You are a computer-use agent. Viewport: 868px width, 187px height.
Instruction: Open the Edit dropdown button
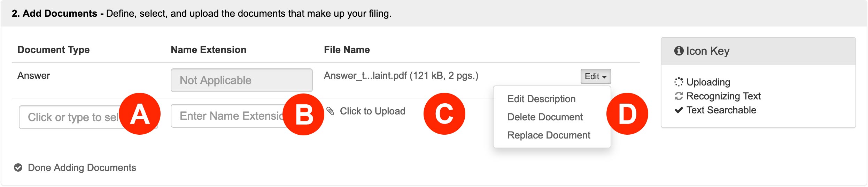click(x=596, y=76)
